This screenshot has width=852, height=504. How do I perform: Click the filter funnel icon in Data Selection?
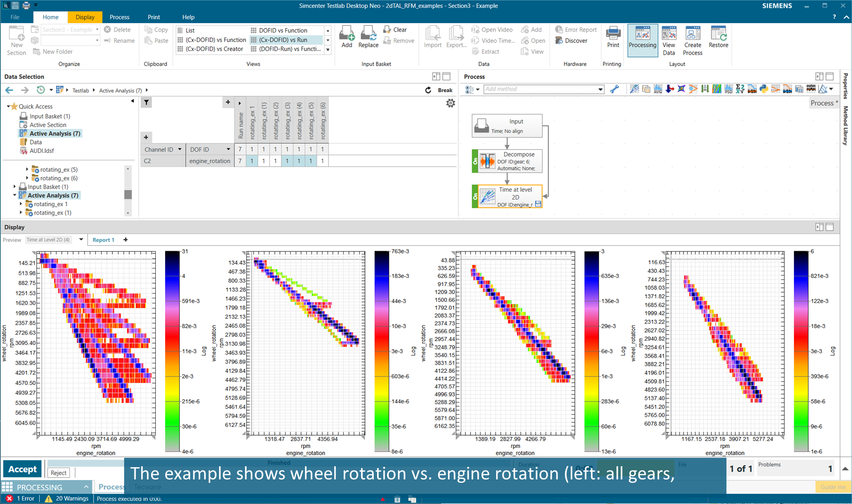[146, 102]
